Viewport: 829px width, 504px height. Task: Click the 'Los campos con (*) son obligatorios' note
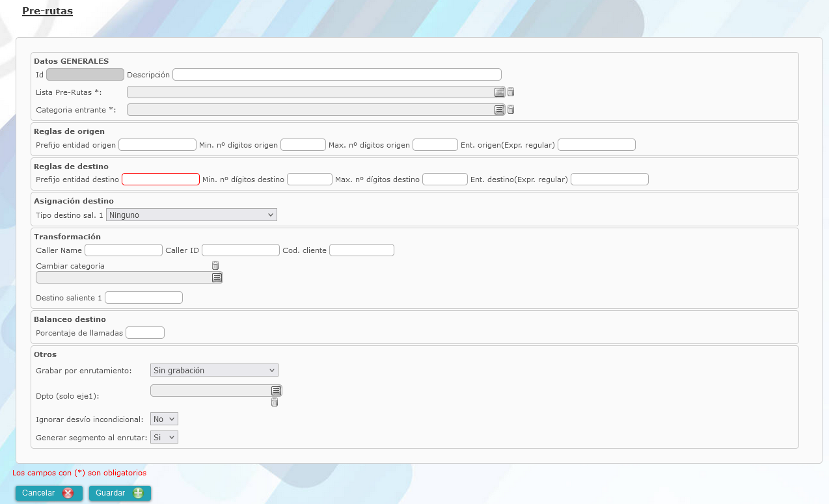[79, 473]
